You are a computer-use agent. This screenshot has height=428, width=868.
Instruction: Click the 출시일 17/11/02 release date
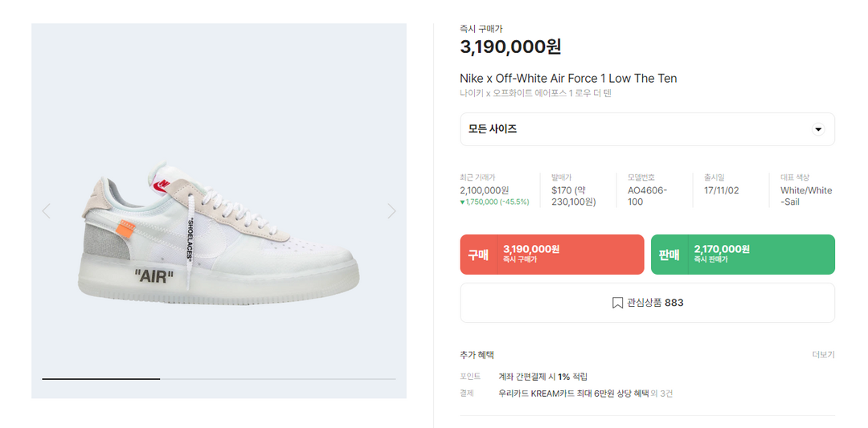pos(720,190)
